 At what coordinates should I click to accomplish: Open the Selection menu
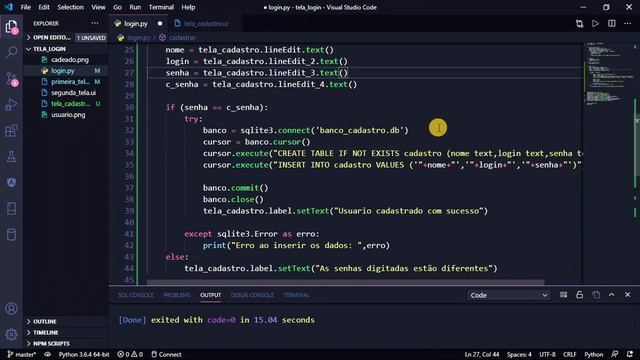click(x=70, y=7)
